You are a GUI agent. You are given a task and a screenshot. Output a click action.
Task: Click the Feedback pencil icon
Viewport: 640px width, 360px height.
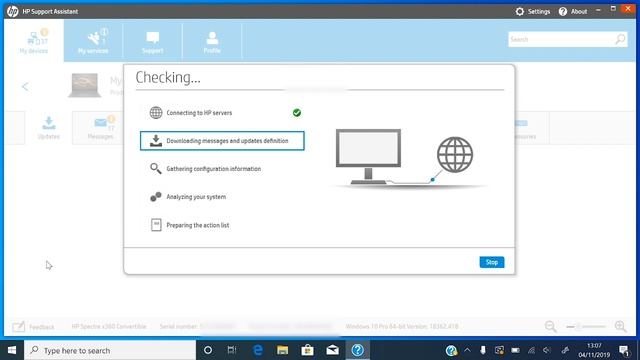coord(18,327)
